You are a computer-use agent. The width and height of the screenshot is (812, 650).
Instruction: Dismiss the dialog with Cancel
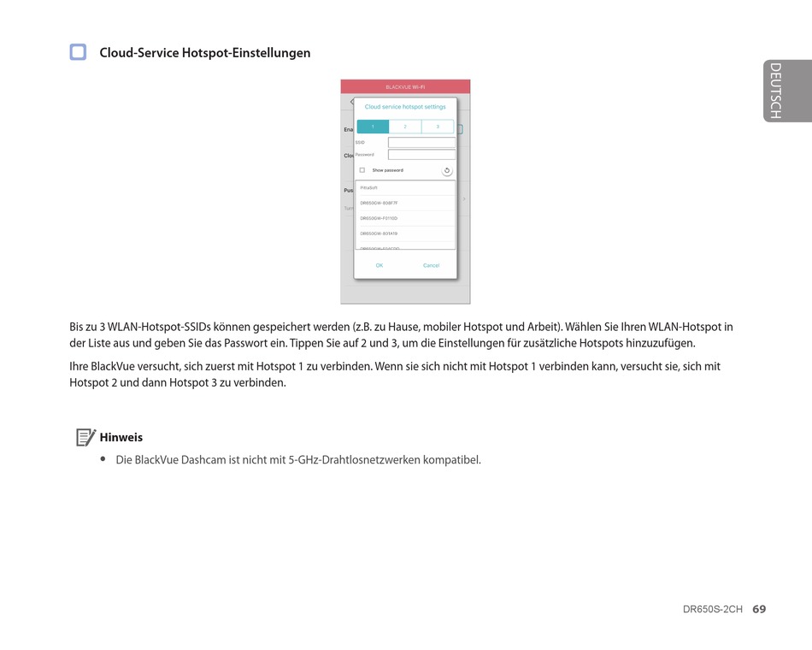click(431, 265)
